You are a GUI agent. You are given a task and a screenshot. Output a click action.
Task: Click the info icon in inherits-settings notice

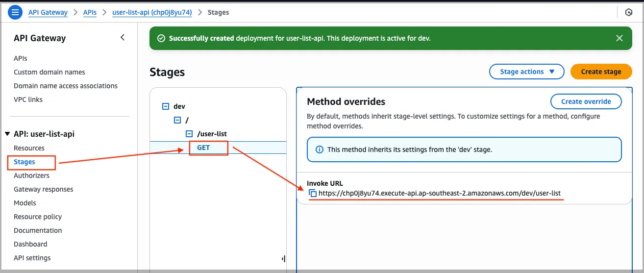click(x=320, y=149)
